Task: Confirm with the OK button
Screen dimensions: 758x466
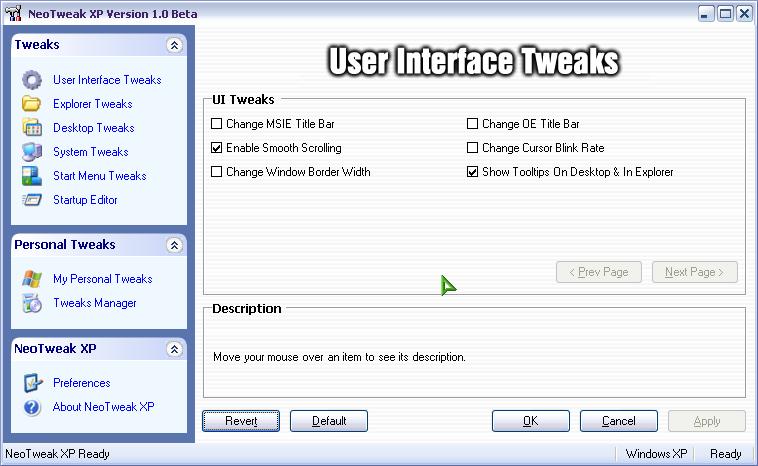Action: pos(531,421)
